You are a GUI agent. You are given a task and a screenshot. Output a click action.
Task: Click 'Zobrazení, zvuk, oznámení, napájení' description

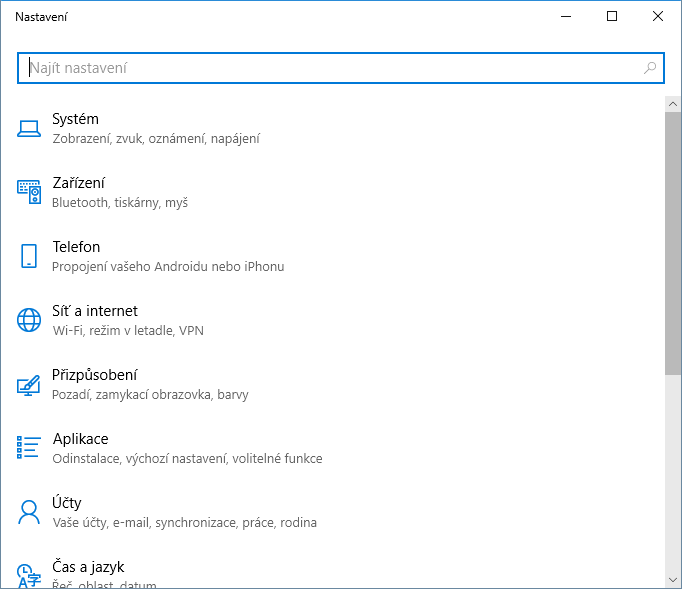156,139
